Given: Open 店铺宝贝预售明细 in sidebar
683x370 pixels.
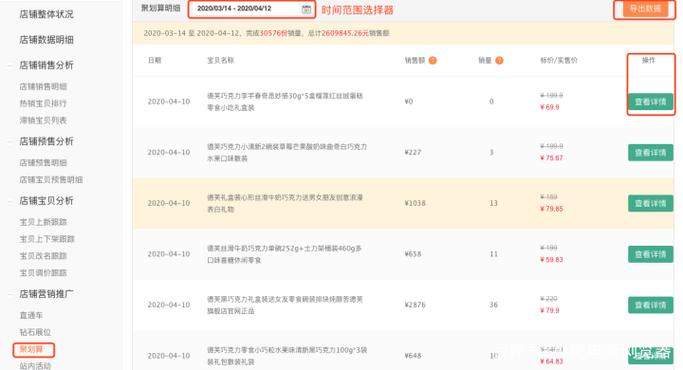Looking at the screenshot, I should tap(51, 180).
